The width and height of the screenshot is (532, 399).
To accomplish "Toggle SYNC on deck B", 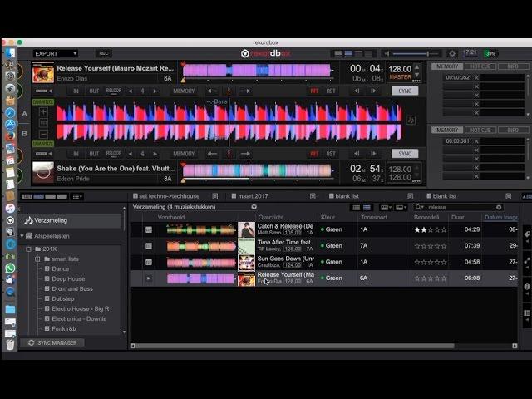I will tap(405, 154).
